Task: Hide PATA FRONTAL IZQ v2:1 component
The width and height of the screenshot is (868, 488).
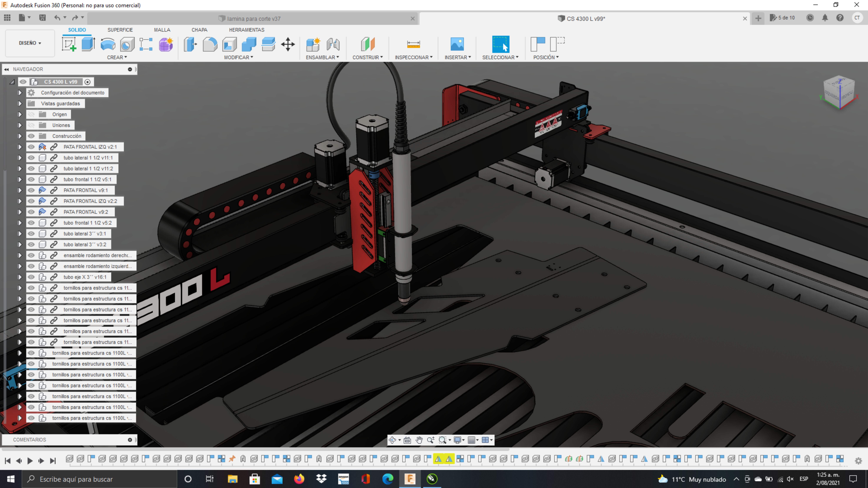Action: 31,147
